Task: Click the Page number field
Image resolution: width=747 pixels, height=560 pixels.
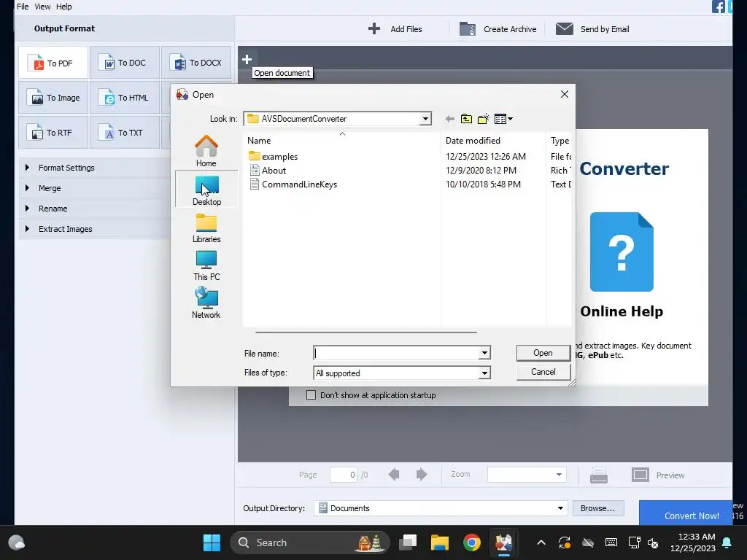Action: (x=343, y=474)
